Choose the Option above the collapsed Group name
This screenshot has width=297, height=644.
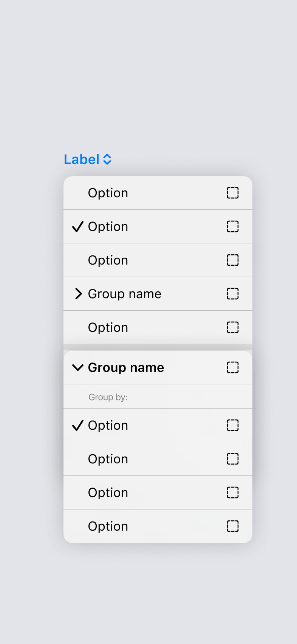tap(108, 260)
